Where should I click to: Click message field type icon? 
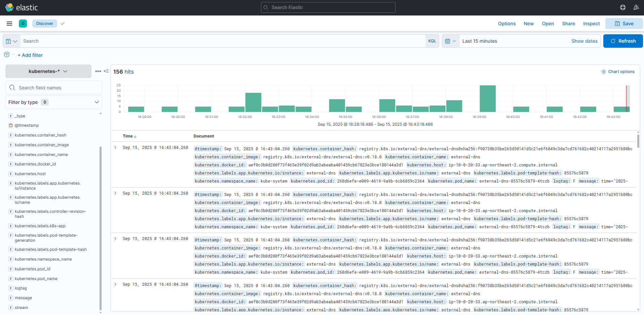(x=11, y=298)
